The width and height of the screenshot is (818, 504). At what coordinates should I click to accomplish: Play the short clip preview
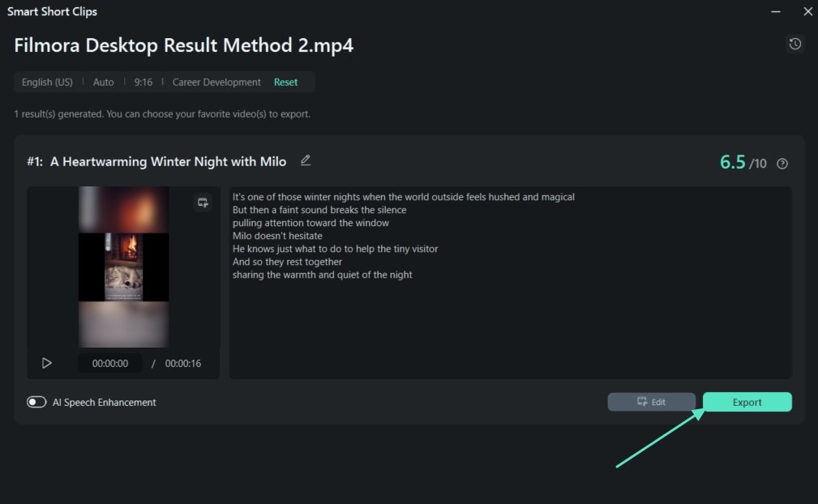click(46, 363)
